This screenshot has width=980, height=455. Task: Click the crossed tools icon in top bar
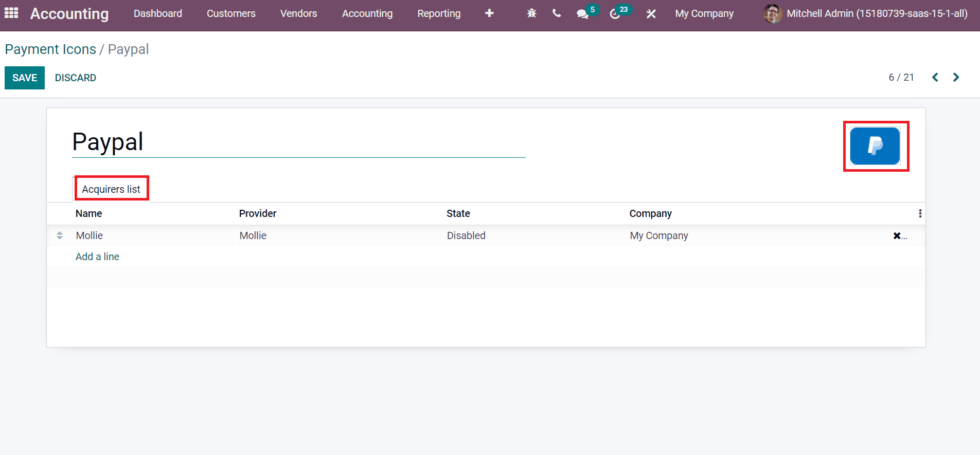click(x=651, y=14)
